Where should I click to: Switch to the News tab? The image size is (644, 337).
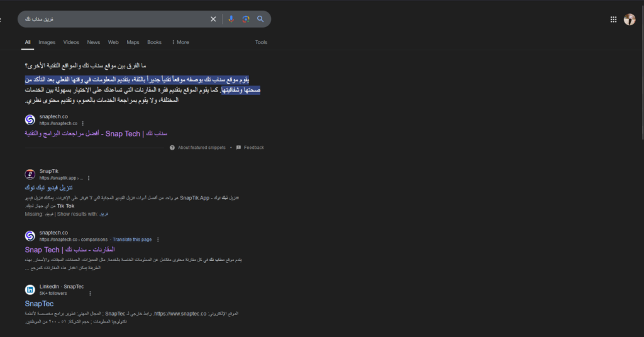[x=93, y=42]
